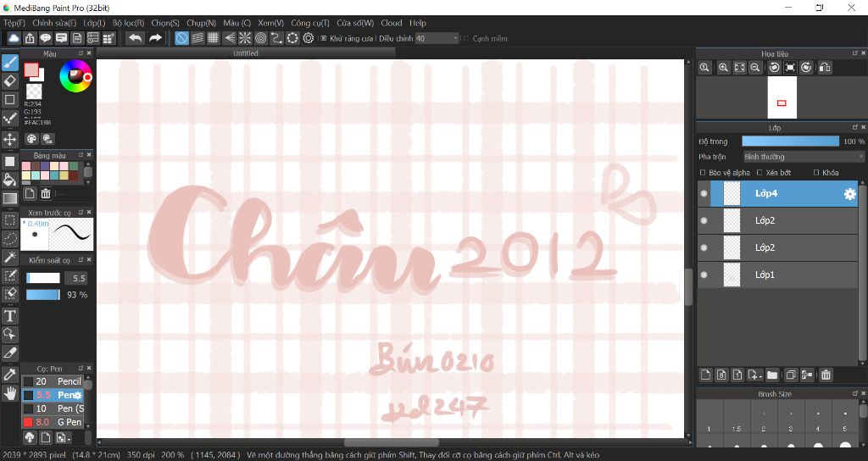Screen dimensions: 868x461
Task: Switch to Untitled canvas tab
Action: pos(246,53)
